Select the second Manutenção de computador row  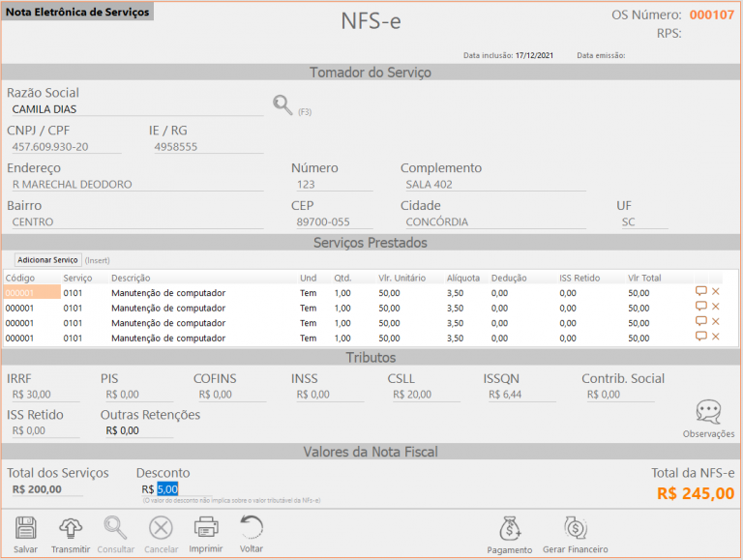tap(168, 309)
